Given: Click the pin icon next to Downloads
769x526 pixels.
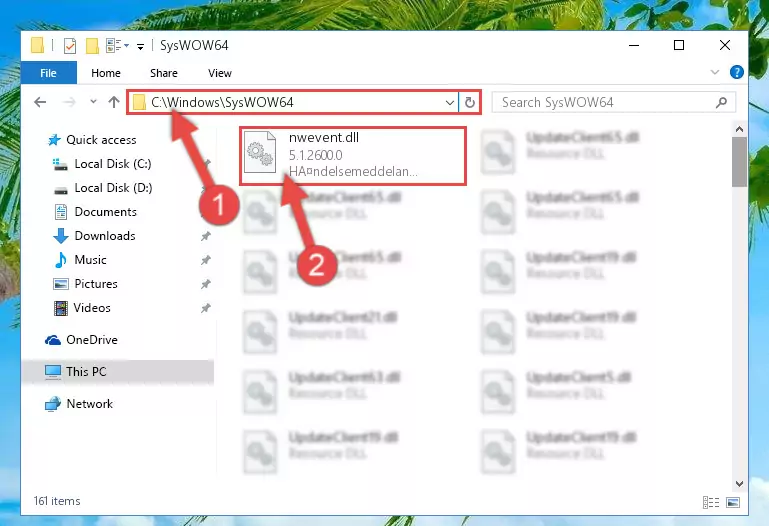Looking at the screenshot, I should (205, 236).
